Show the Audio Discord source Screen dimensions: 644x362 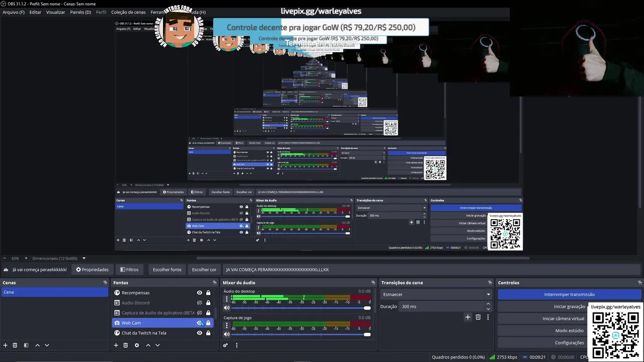pos(199,303)
